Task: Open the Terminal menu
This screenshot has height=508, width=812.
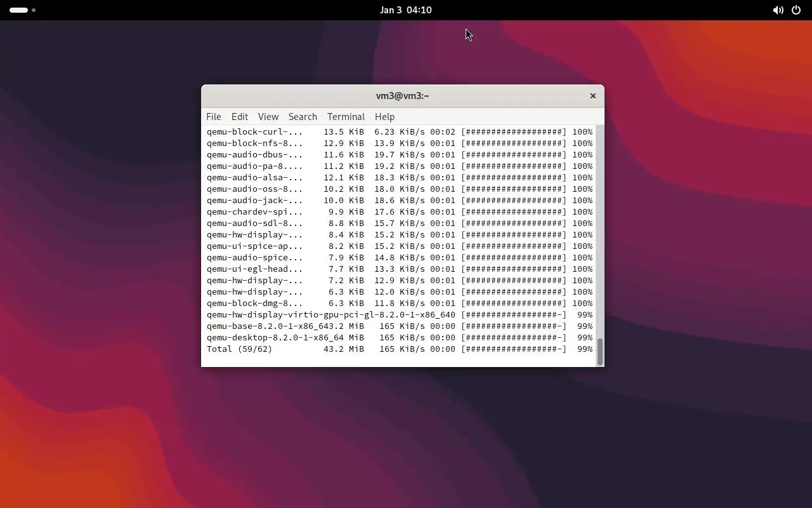Action: click(346, 117)
